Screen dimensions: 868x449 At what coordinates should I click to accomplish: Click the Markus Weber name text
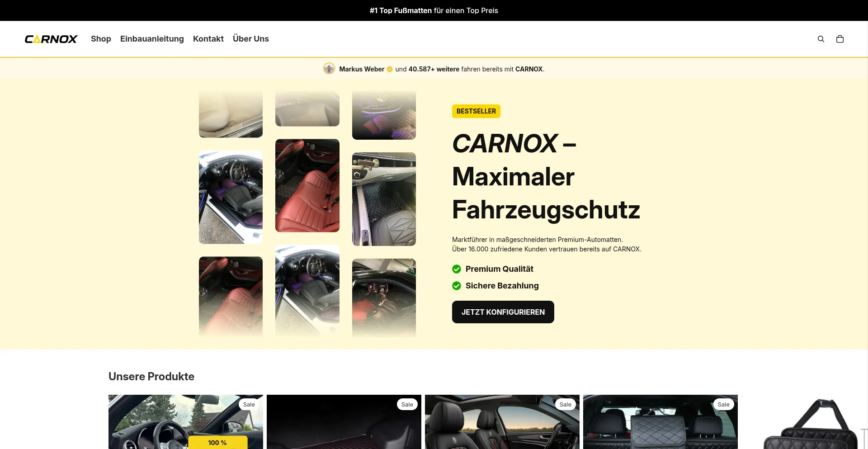(362, 69)
